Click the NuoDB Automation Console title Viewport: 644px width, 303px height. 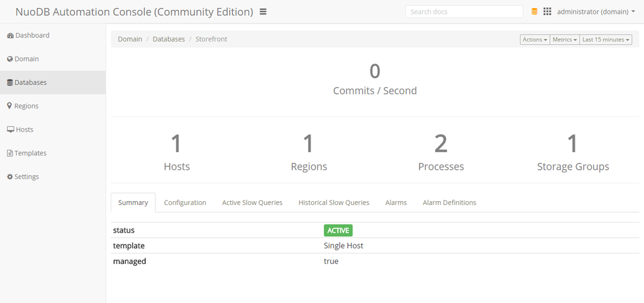coord(134,12)
